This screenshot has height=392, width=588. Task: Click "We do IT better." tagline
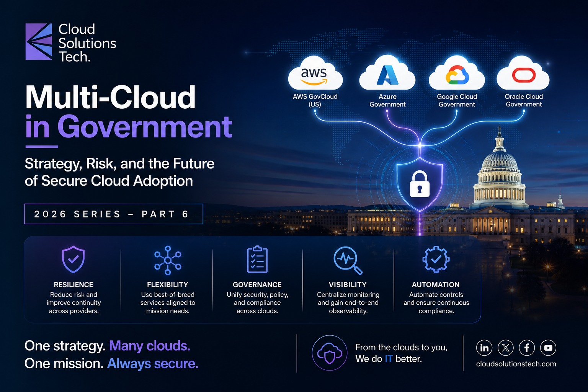point(389,359)
